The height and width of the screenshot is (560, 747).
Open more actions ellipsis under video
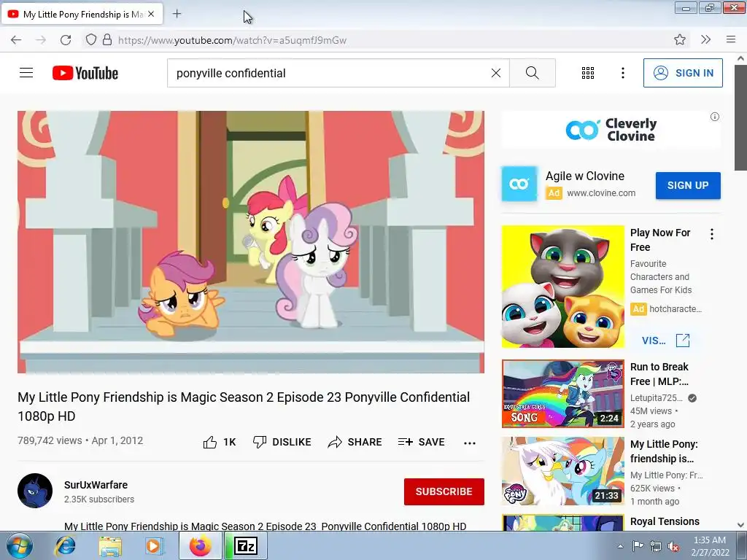click(x=470, y=443)
